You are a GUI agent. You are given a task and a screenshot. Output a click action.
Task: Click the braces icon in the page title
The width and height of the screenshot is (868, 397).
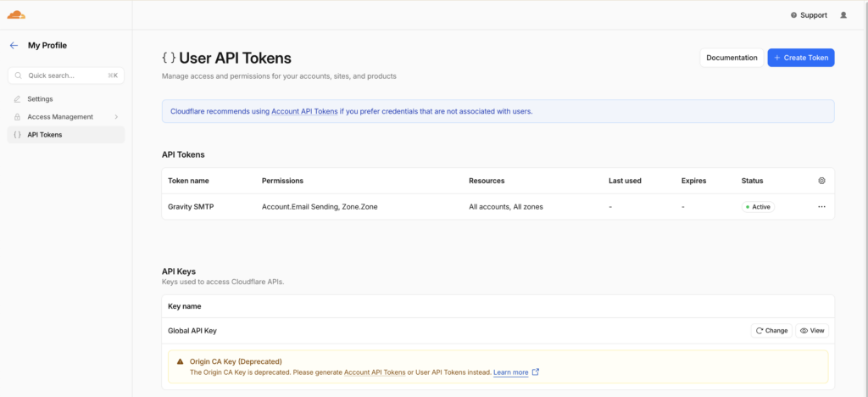pos(169,58)
